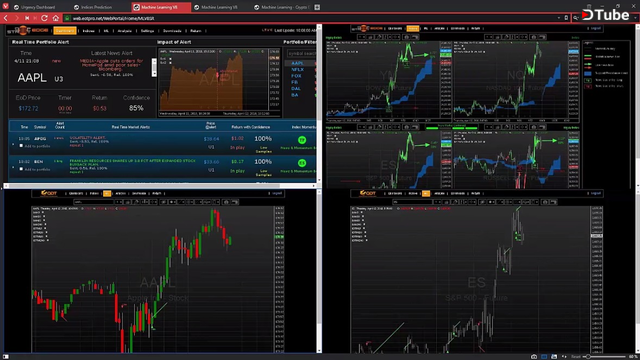
Task: Click camera icon in ES candlestick chart toolbar
Action: click(545, 202)
